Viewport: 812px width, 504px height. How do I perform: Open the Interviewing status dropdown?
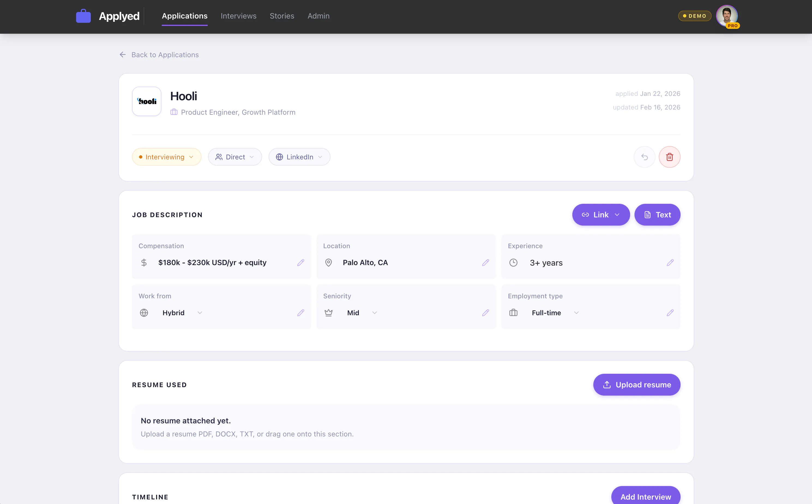[167, 157]
